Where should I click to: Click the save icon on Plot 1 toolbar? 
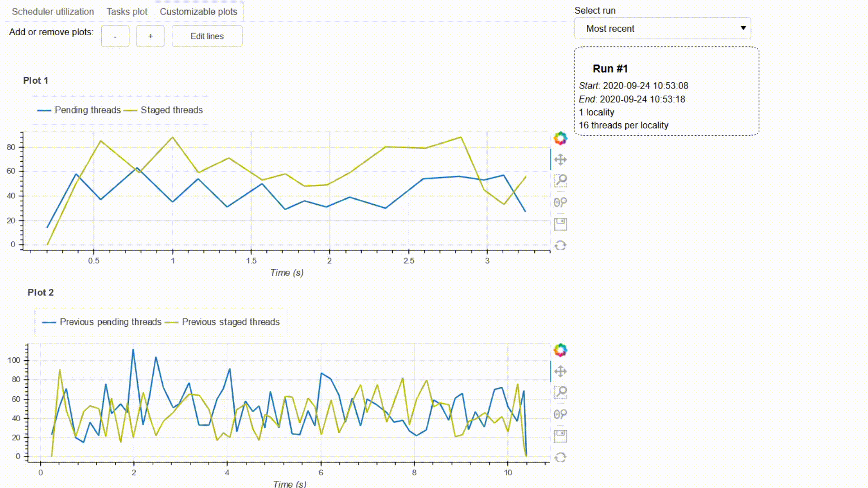pyautogui.click(x=559, y=224)
